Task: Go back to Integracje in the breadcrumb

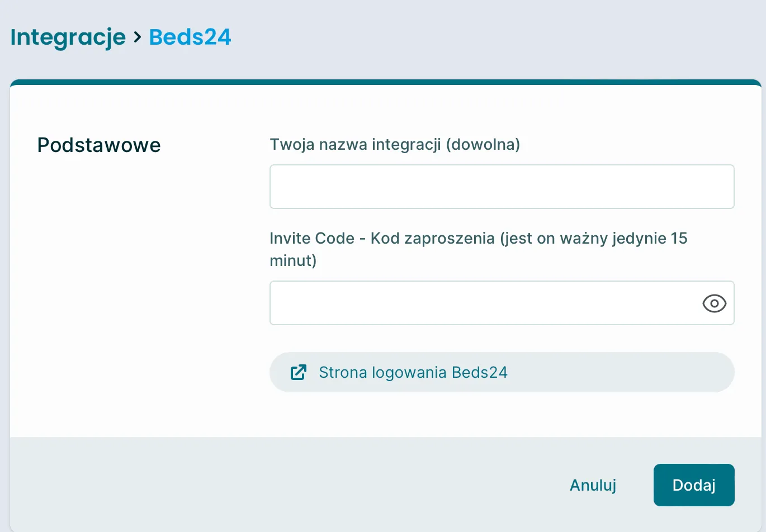Action: 68,37
